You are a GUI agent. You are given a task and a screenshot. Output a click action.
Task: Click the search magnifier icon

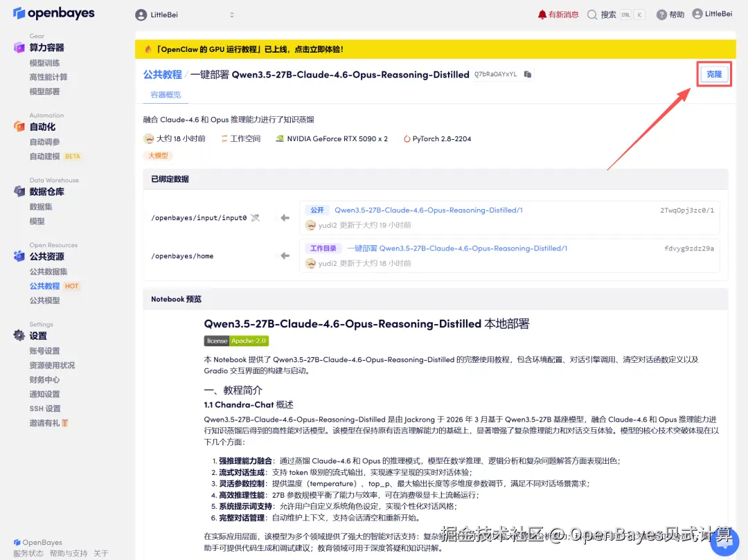pyautogui.click(x=592, y=15)
